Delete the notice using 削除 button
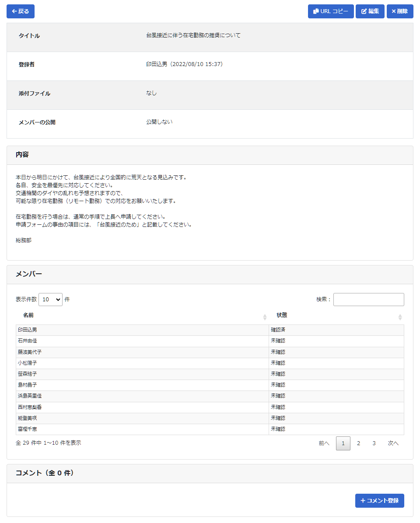The image size is (420, 523). pos(399,11)
